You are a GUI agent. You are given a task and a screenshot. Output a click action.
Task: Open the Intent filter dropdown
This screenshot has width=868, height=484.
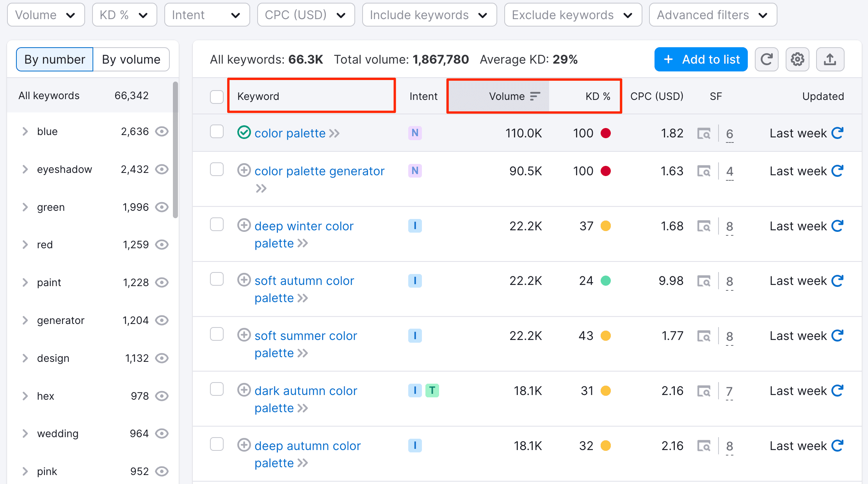pyautogui.click(x=207, y=14)
